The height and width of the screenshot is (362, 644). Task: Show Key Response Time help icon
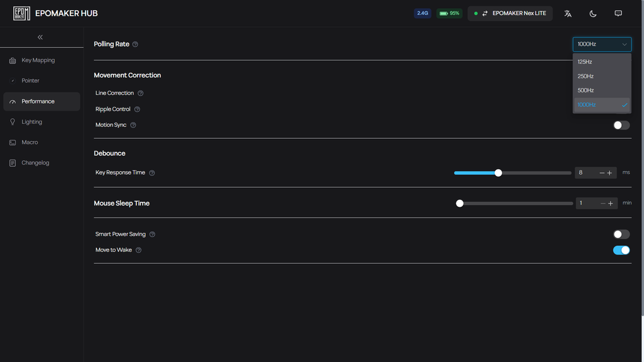click(x=152, y=173)
